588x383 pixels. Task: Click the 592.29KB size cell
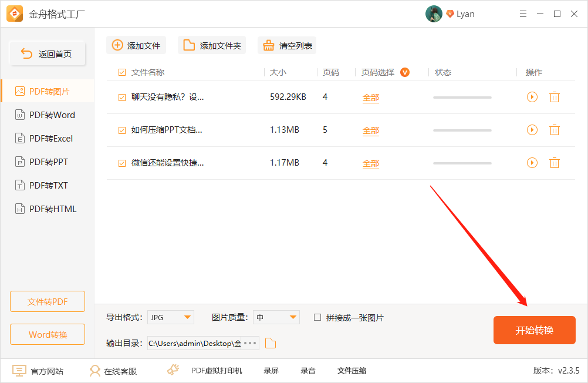pos(288,97)
